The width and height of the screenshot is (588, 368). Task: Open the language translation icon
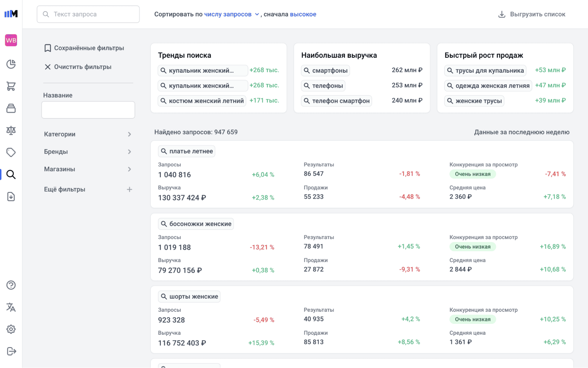pyautogui.click(x=11, y=307)
